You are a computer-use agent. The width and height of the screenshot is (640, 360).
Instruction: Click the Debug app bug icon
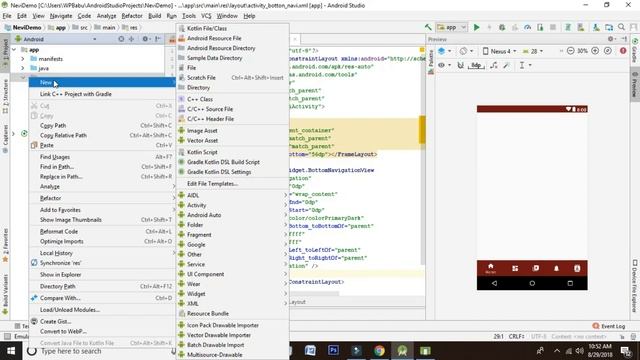coord(502,27)
